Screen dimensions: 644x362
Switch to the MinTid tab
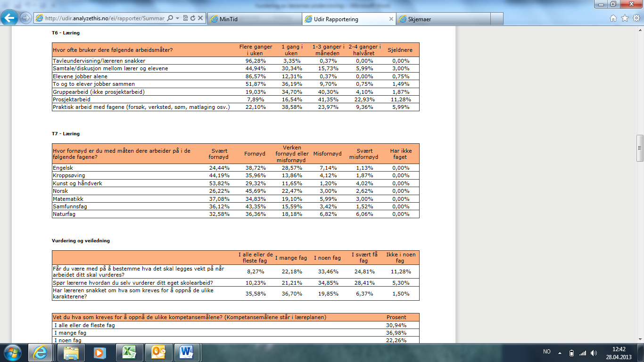click(254, 19)
